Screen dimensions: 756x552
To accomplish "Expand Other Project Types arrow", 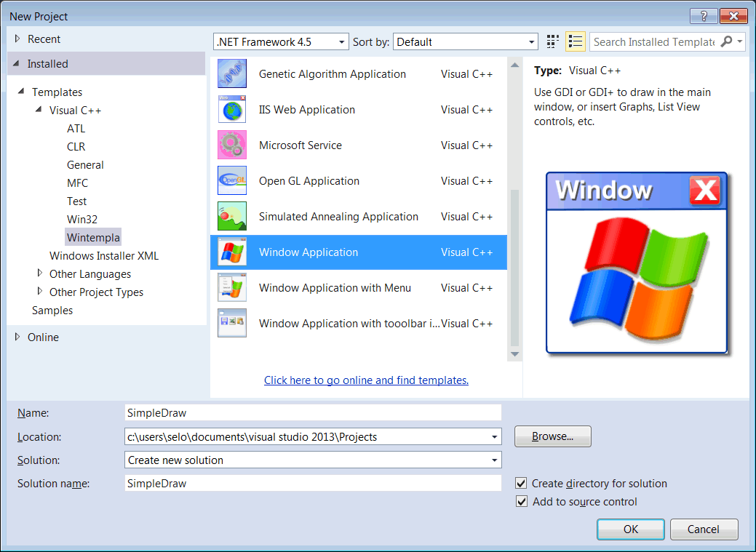I will point(39,291).
